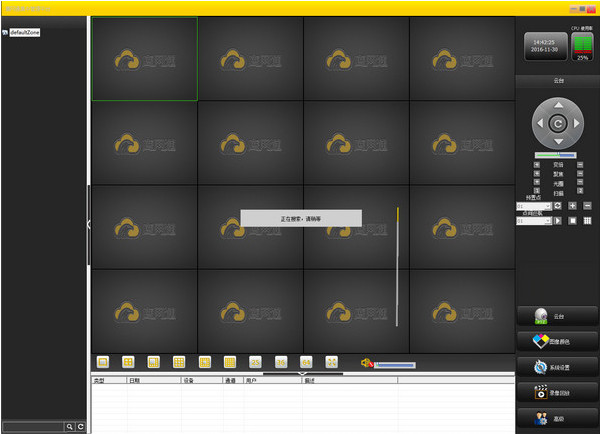Unmute the speaker audio icon
The image size is (600, 434).
point(366,363)
